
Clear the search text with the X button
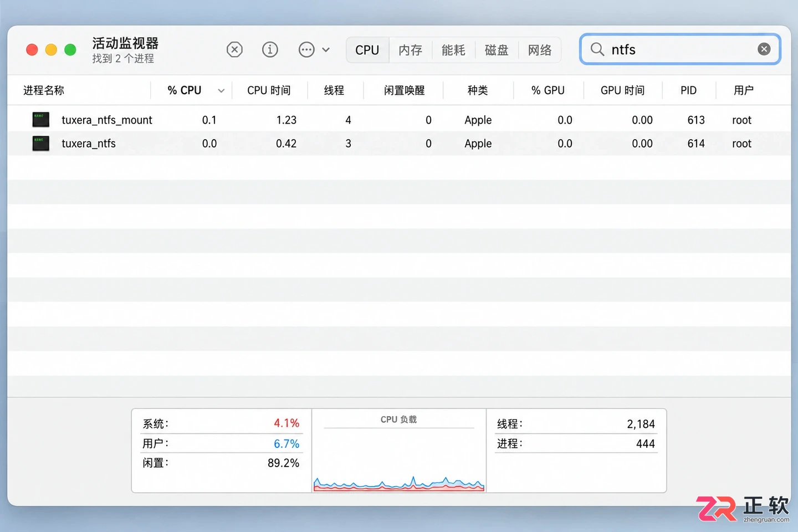tap(764, 49)
